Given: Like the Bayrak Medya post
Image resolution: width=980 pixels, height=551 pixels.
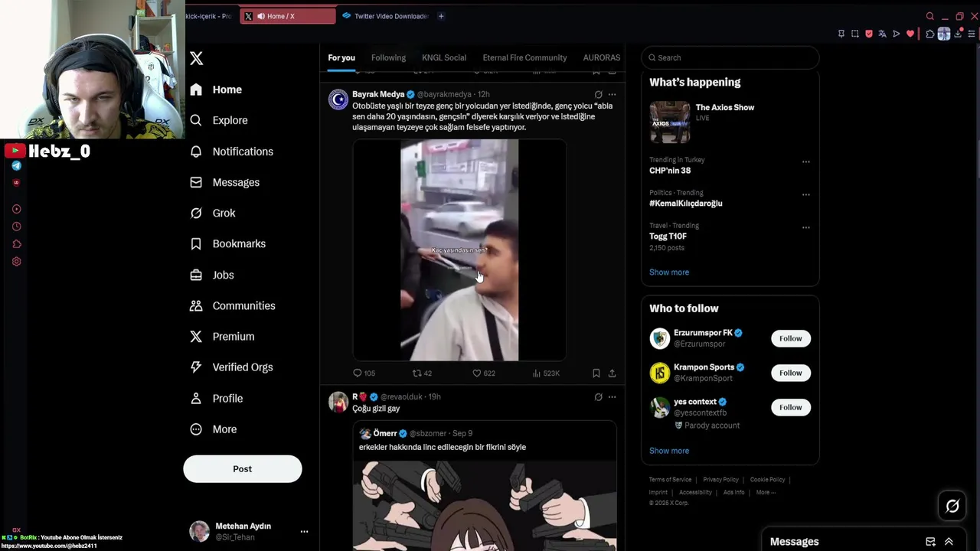Looking at the screenshot, I should 483,373.
